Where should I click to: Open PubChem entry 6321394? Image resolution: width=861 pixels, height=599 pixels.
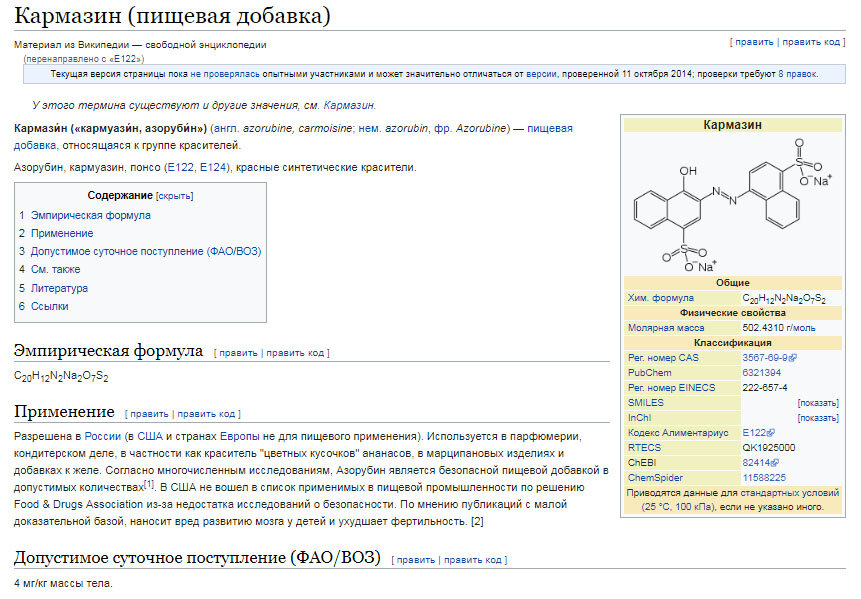tap(762, 373)
